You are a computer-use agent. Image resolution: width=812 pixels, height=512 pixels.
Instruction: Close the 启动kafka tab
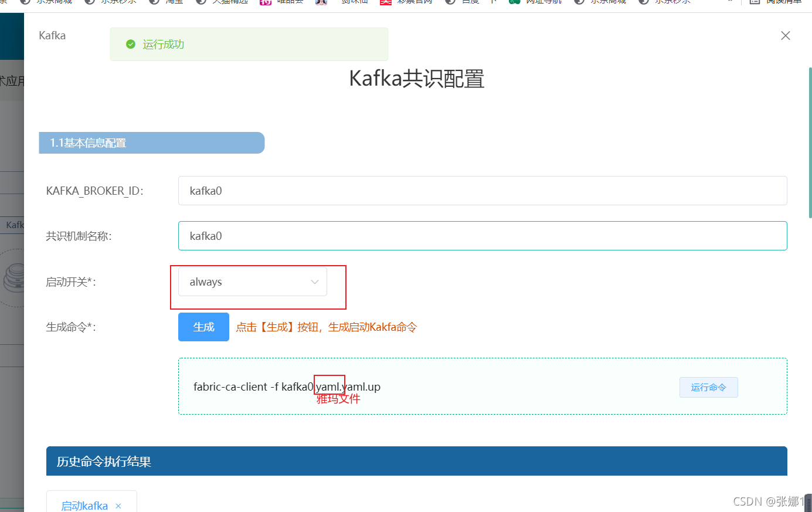[x=118, y=506]
